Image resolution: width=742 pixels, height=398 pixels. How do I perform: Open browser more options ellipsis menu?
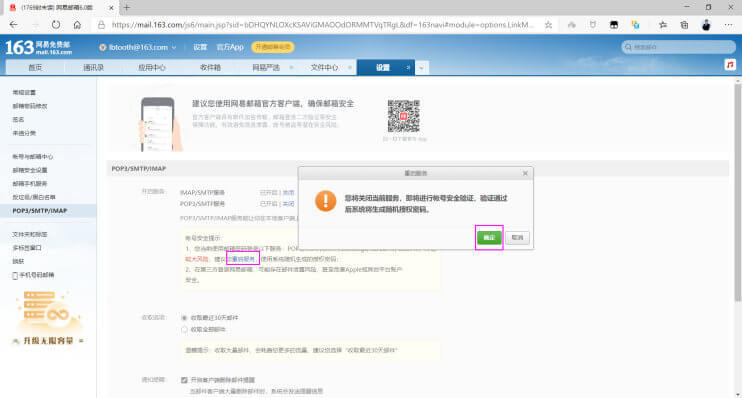tap(728, 25)
